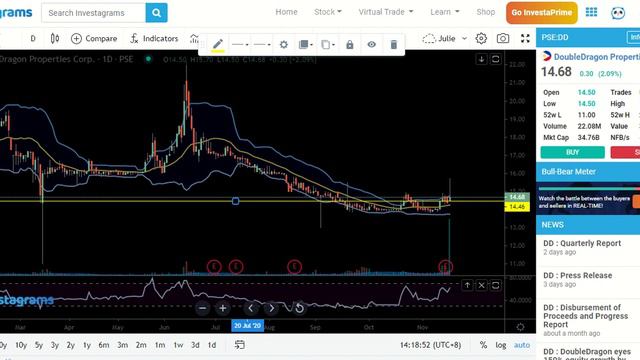Viewport: 640px width, 360px height.
Task: Click the Julie cloud layout icon
Action: pos(429,38)
